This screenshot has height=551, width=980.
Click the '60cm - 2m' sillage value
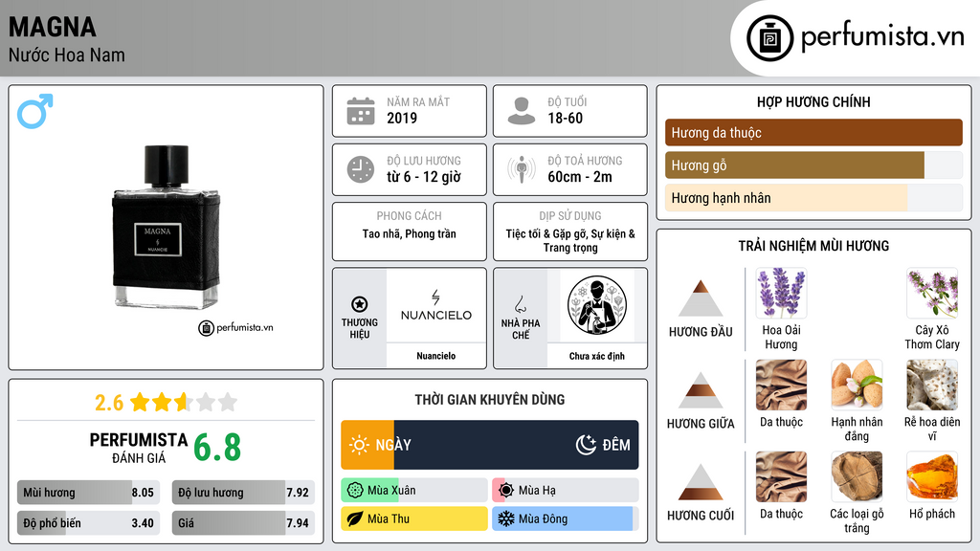coord(580,177)
